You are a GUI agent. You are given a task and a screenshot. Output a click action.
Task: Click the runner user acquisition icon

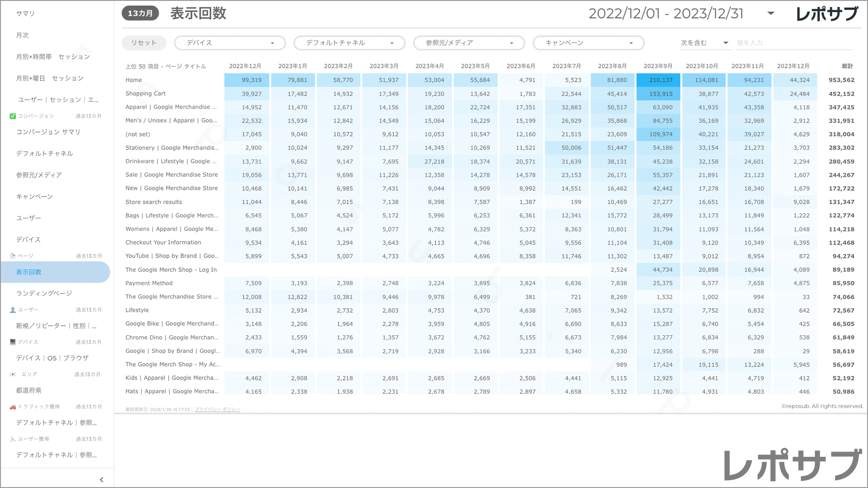pos(13,439)
